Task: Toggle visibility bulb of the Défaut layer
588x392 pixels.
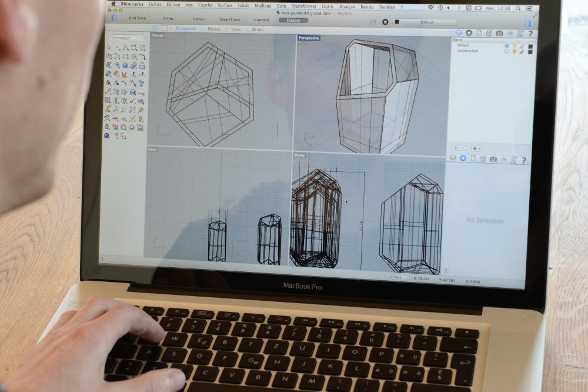Action: tap(514, 46)
